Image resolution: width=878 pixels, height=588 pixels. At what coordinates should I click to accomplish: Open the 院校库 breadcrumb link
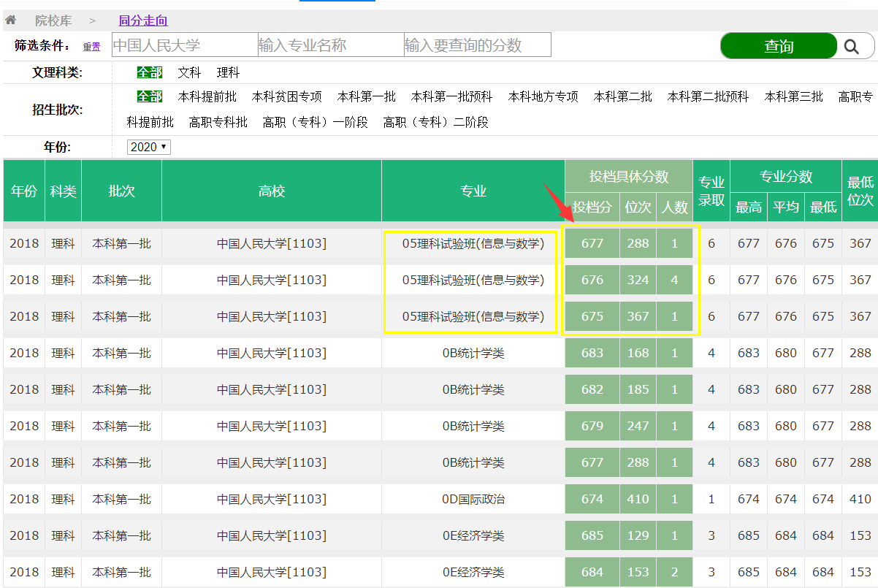click(55, 21)
